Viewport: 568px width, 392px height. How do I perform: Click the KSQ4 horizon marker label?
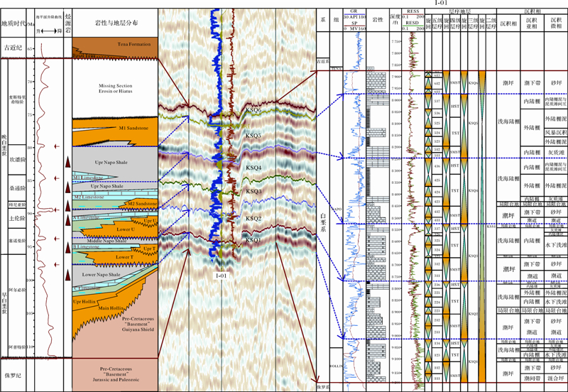(x=253, y=168)
